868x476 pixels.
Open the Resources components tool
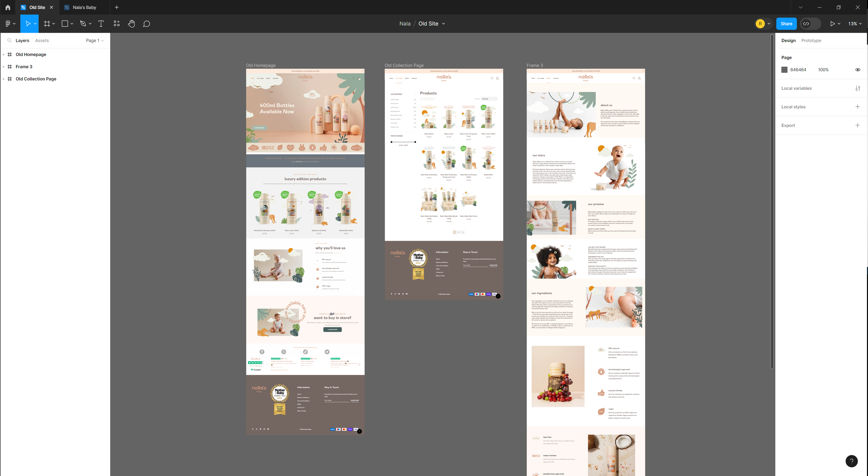tap(117, 24)
